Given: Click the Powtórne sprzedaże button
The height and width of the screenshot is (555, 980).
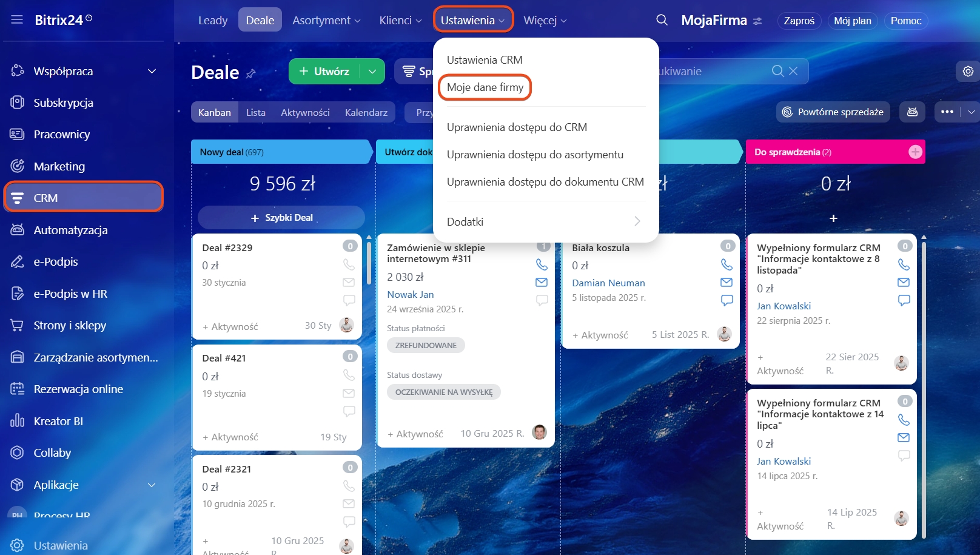Looking at the screenshot, I should (x=833, y=112).
